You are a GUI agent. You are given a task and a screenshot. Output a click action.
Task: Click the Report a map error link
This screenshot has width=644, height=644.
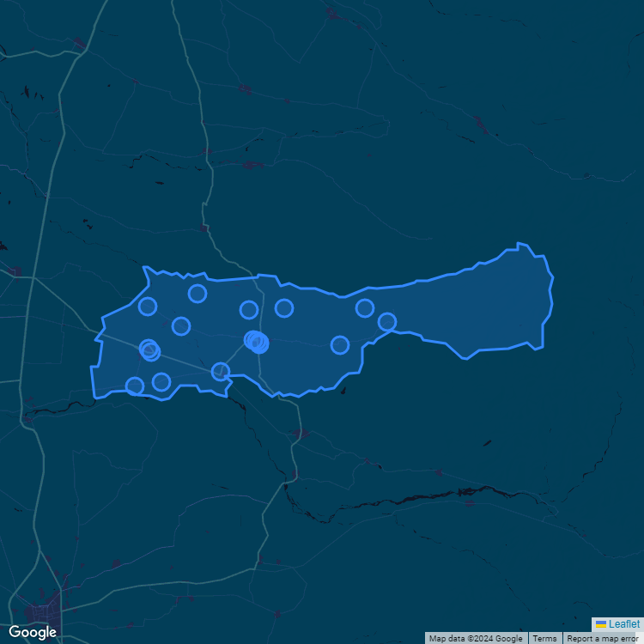pyautogui.click(x=602, y=638)
